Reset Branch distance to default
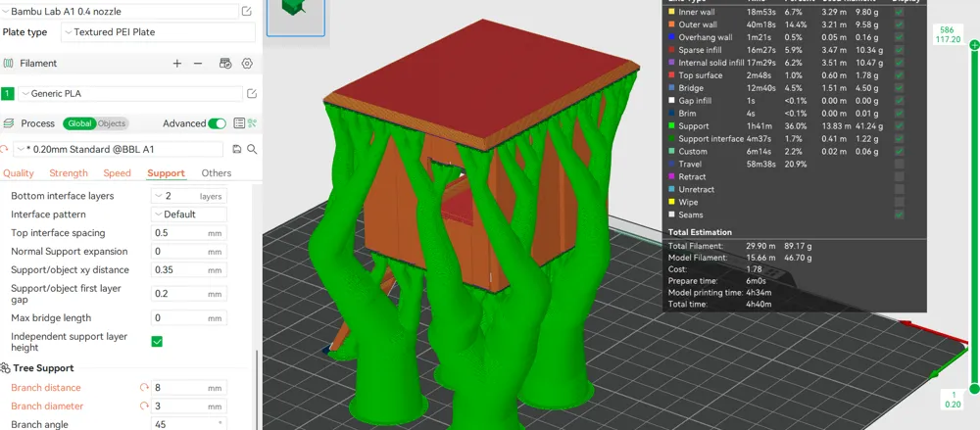Image resolution: width=980 pixels, height=430 pixels. pos(144,388)
